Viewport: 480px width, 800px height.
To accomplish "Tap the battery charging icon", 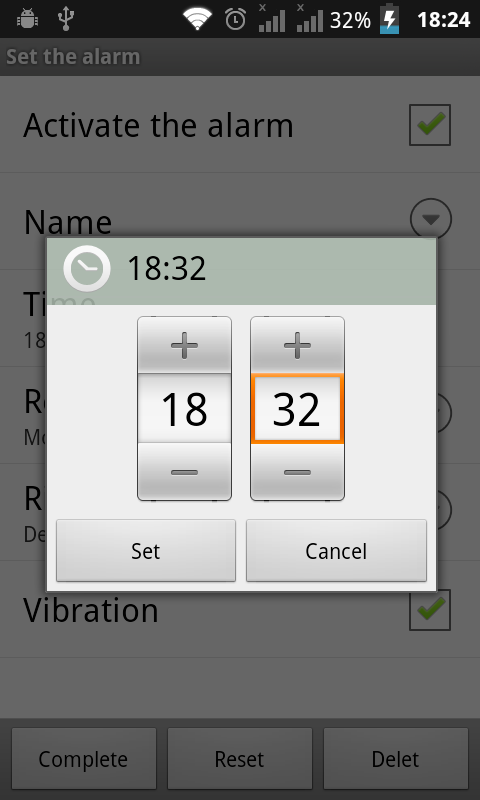I will (390, 20).
